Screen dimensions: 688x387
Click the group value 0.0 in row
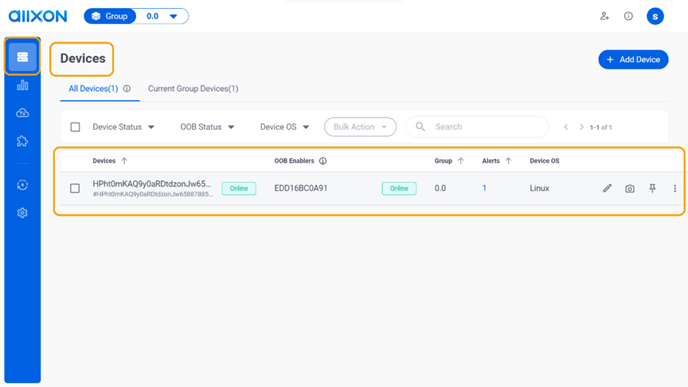pyautogui.click(x=440, y=188)
